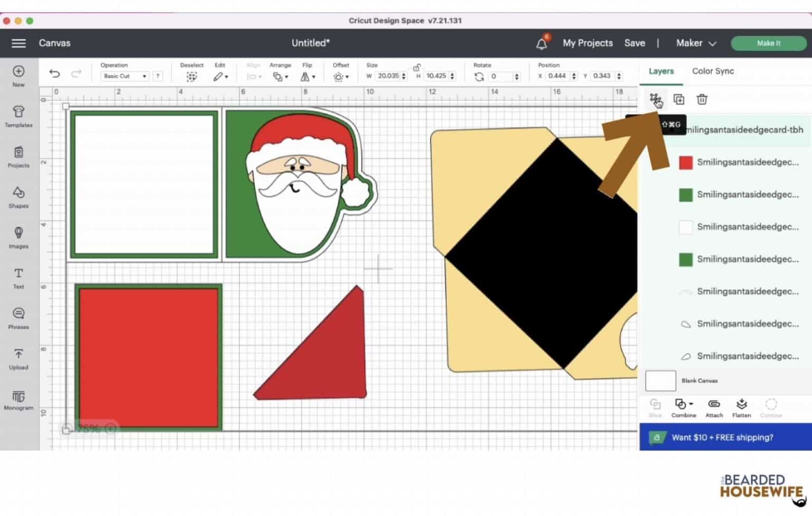Image resolution: width=812 pixels, height=516 pixels.
Task: Click the Attach icon in Layers panel
Action: point(714,406)
